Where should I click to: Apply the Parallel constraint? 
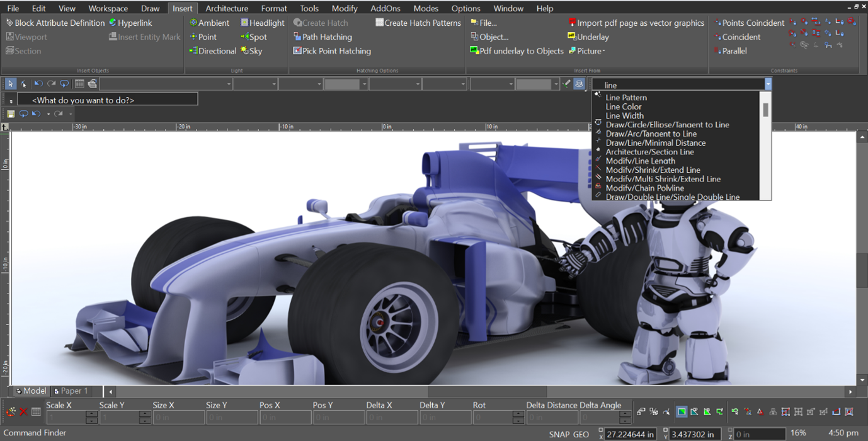(x=730, y=50)
